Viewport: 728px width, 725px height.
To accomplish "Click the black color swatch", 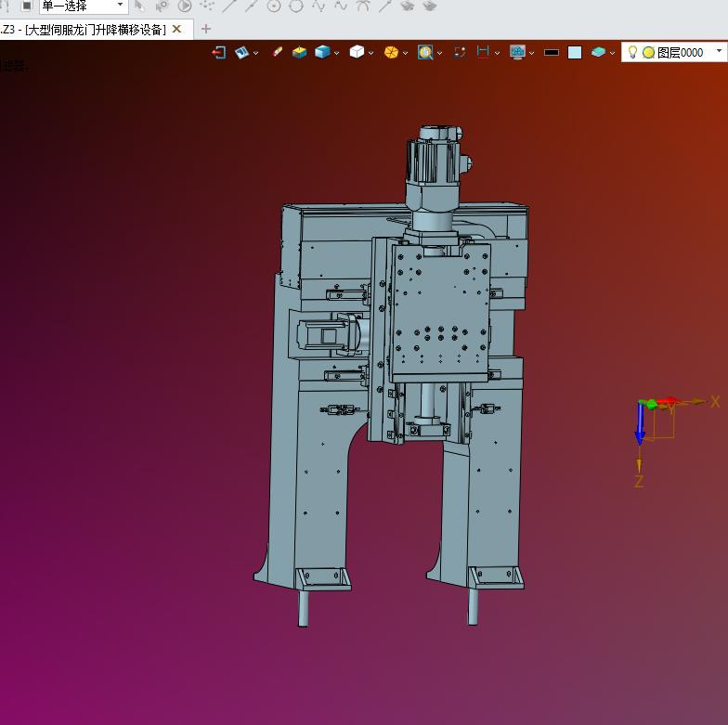I will pos(552,52).
